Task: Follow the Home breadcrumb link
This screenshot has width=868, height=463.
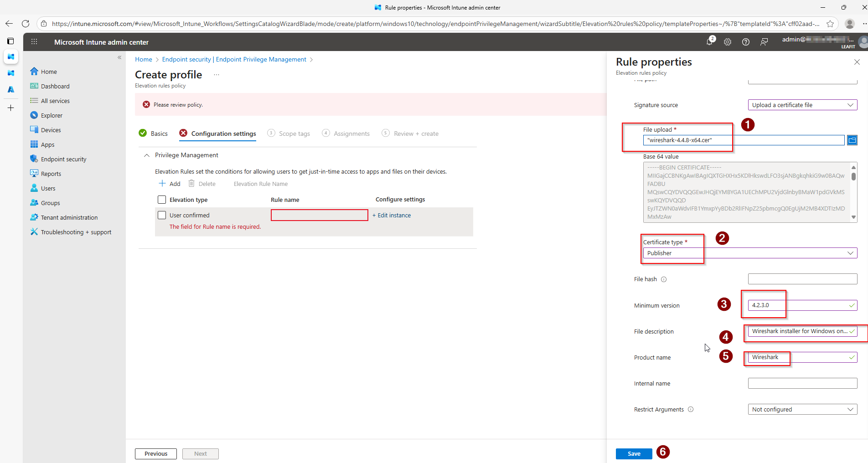Action: coord(144,59)
